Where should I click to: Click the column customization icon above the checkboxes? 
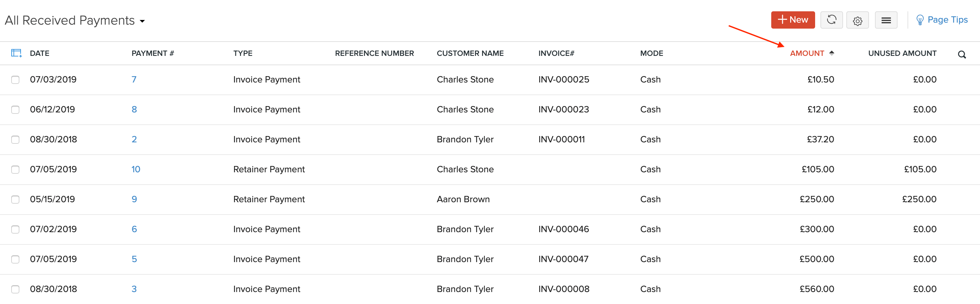(16, 53)
